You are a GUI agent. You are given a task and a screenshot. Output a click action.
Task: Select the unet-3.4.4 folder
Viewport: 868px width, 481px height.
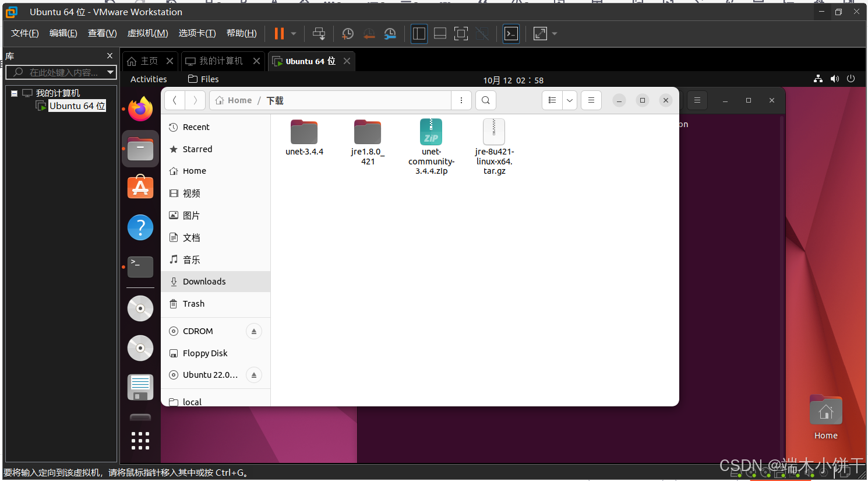tap(304, 138)
